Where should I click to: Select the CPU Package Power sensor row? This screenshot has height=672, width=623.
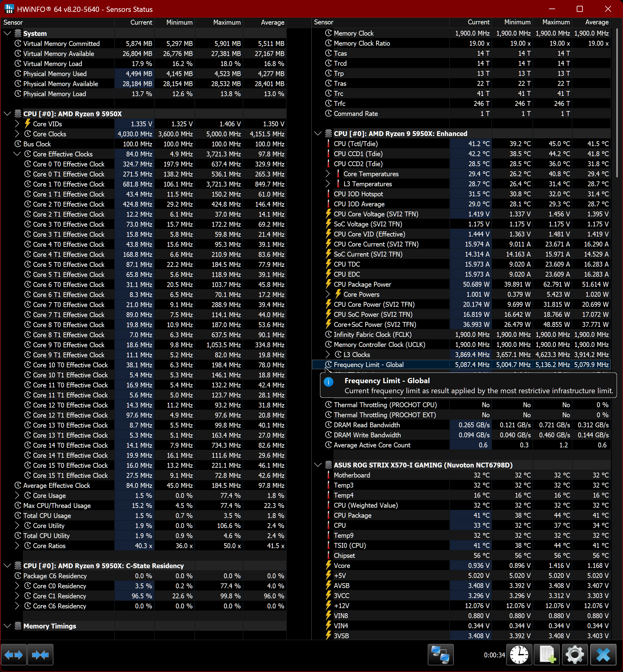tap(362, 285)
